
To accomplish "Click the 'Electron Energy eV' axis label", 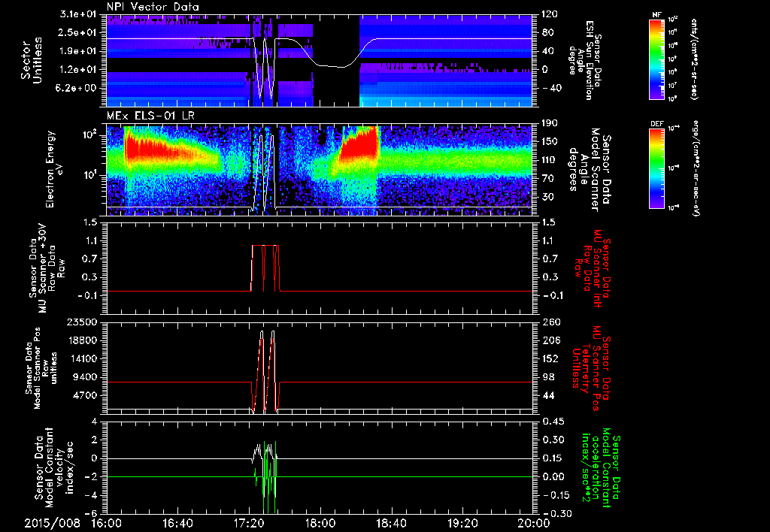I will pos(56,169).
